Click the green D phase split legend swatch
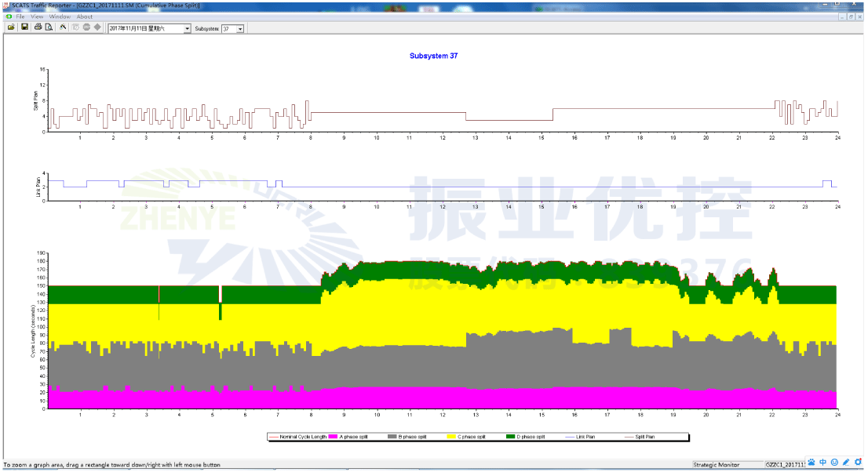Screen dimensions: 868x472 pos(510,436)
